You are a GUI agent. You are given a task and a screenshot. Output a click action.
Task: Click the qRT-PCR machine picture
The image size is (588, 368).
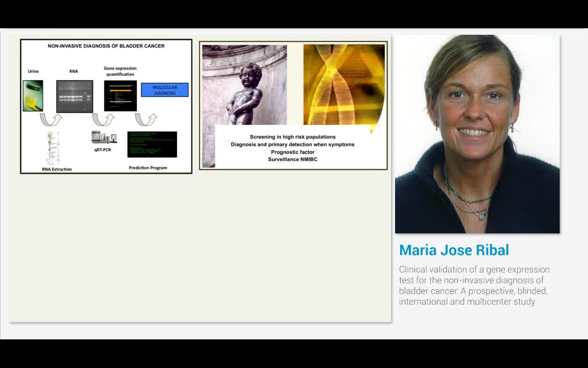click(104, 137)
